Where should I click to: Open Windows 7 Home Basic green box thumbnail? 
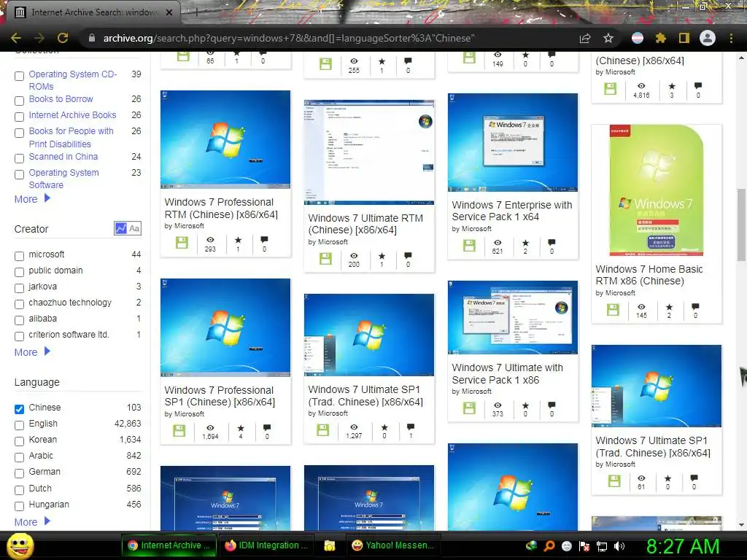[657, 190]
